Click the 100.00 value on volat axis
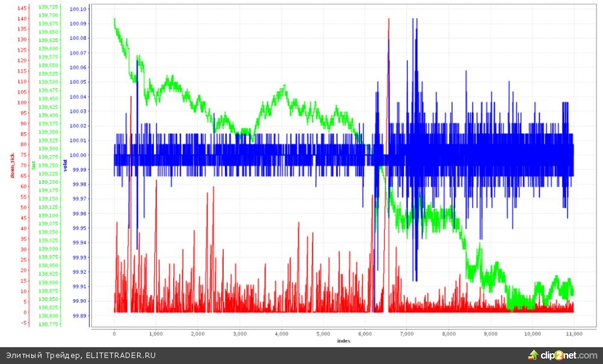 tap(79, 155)
